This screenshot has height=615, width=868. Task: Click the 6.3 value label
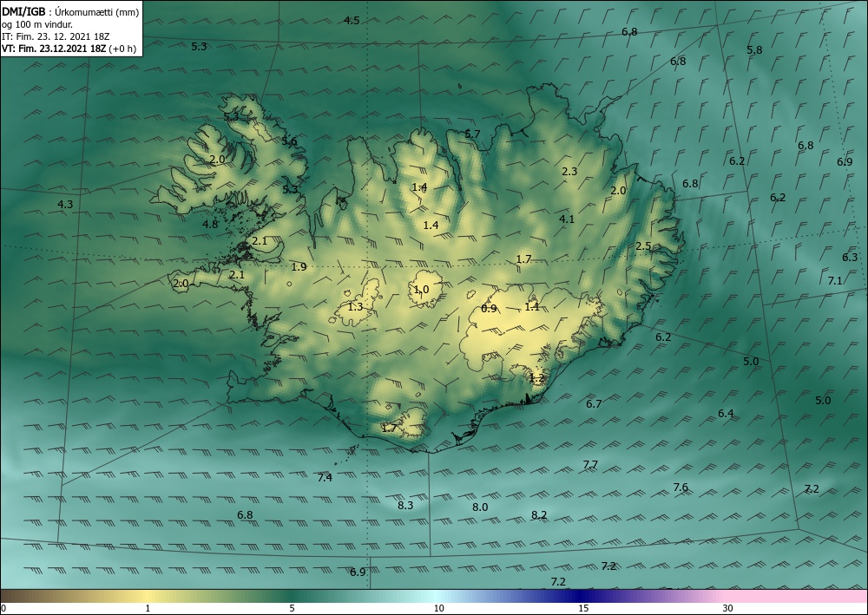point(850,257)
